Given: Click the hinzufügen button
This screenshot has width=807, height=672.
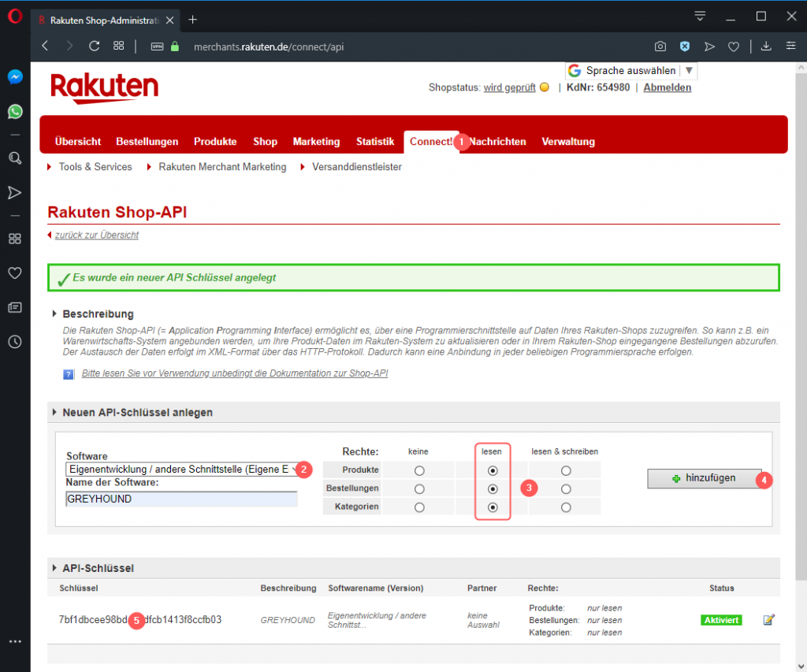Looking at the screenshot, I should (704, 478).
